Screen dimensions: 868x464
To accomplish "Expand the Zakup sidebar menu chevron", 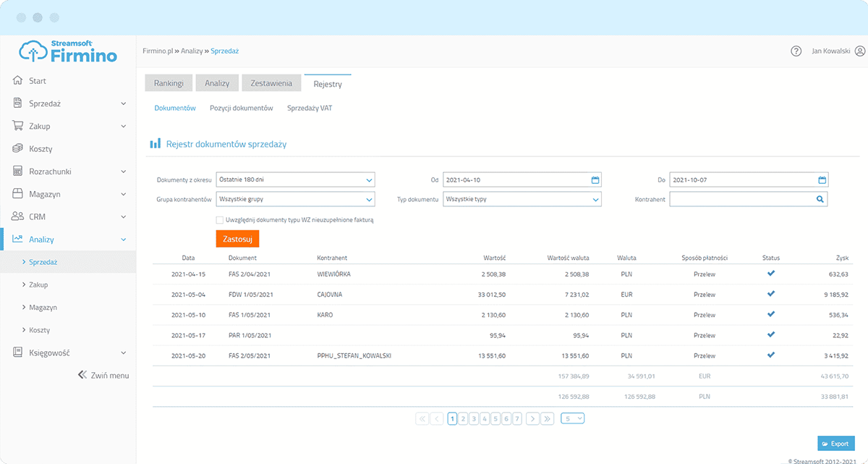I will pos(124,126).
